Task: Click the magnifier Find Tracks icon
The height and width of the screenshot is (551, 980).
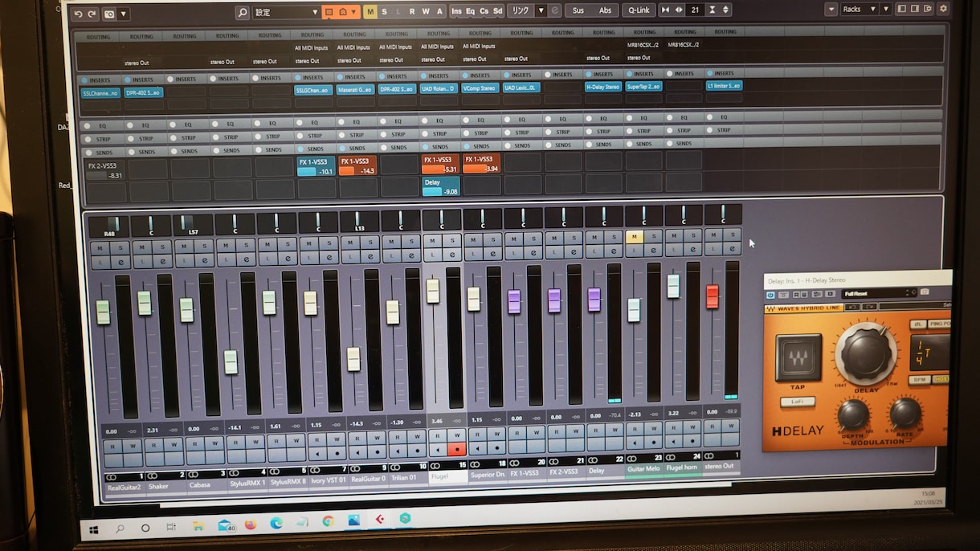Action: click(x=243, y=12)
